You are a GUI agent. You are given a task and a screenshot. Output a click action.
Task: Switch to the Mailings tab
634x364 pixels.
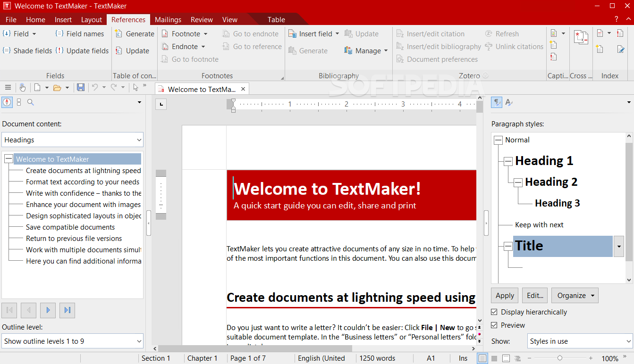point(168,20)
